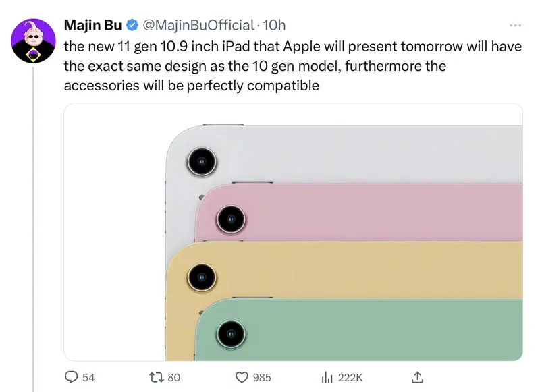
Task: Open Majin Bu's profile avatar
Action: [x=33, y=40]
